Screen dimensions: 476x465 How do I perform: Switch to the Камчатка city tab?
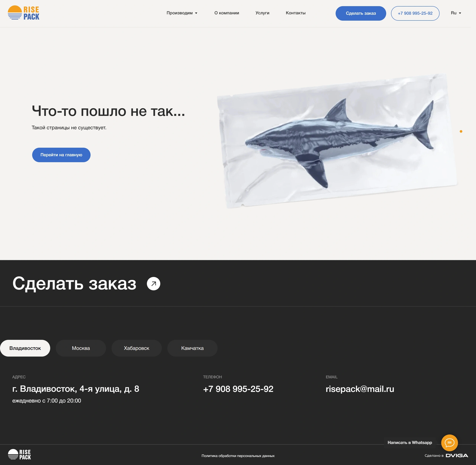point(192,348)
